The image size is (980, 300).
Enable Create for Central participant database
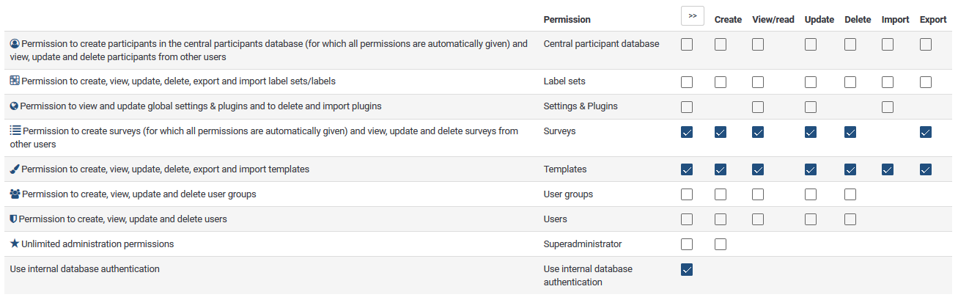point(721,45)
